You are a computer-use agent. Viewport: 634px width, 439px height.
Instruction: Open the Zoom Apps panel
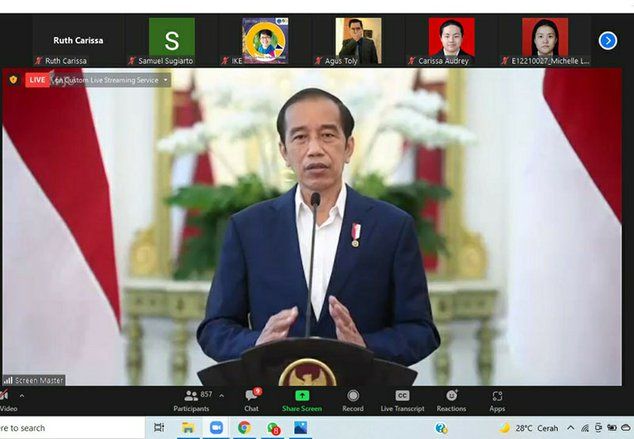coord(497,400)
